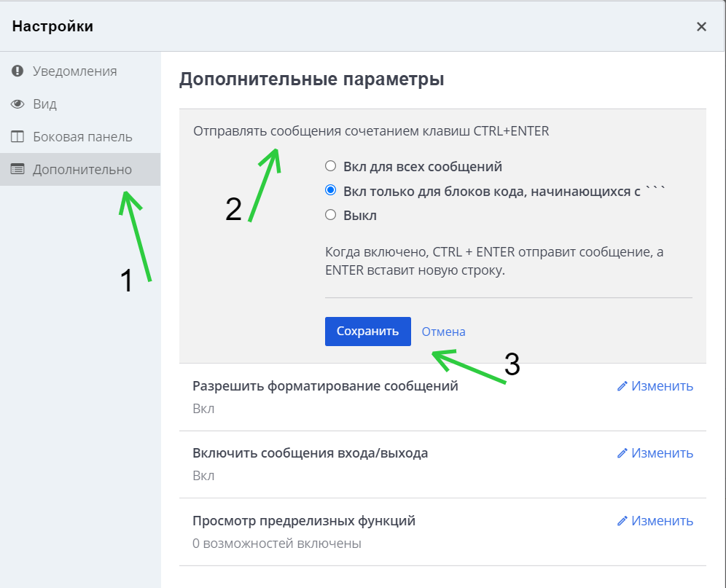This screenshot has width=726, height=588.
Task: Click Отмена to discard changes
Action: tap(442, 331)
